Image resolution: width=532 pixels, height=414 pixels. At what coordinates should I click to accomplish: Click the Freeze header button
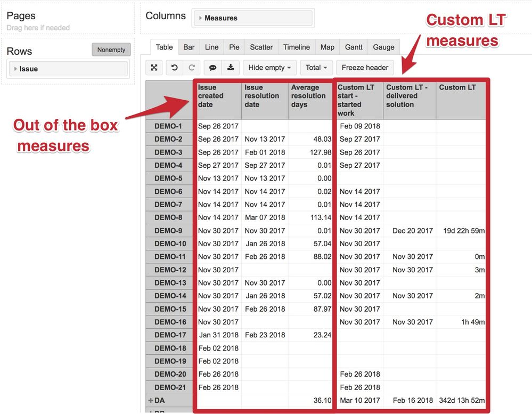tap(365, 68)
